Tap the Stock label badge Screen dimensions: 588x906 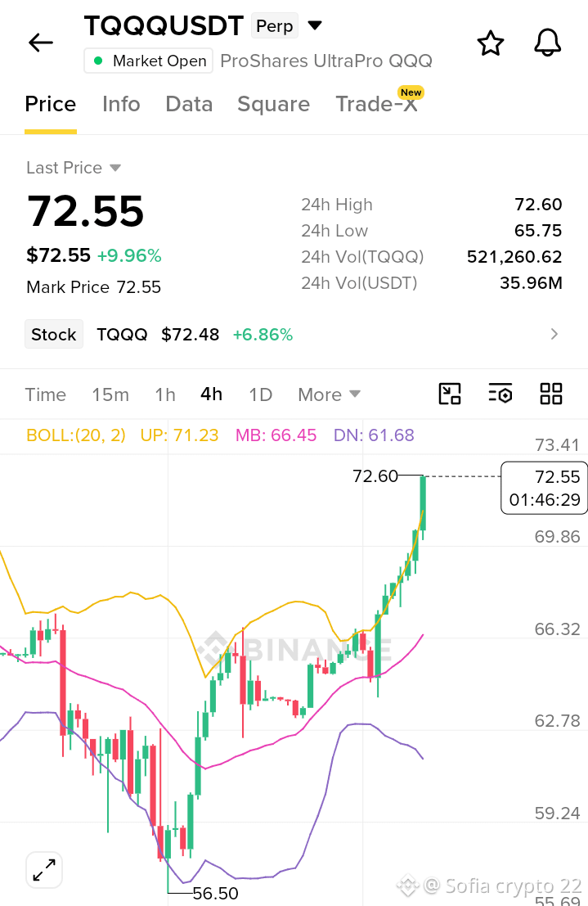(54, 334)
